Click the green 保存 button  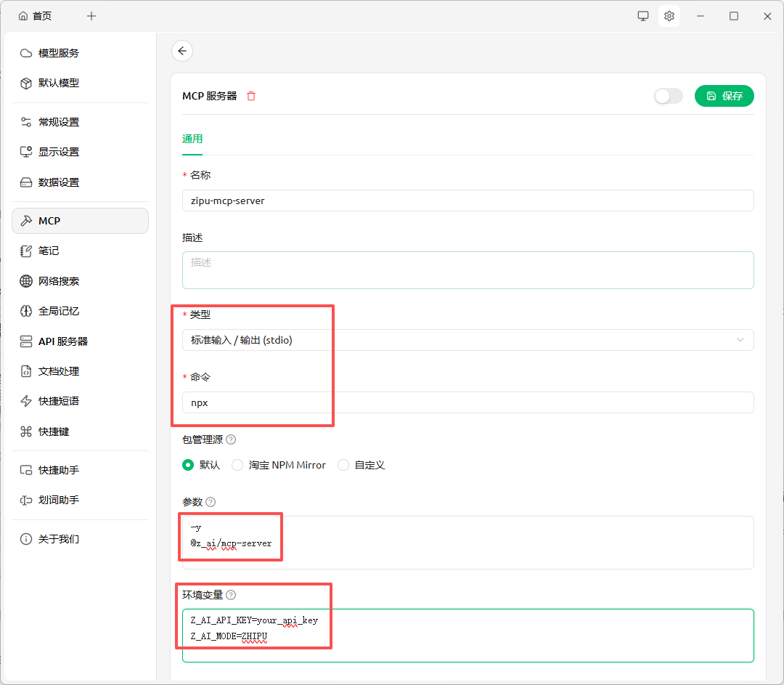(724, 96)
